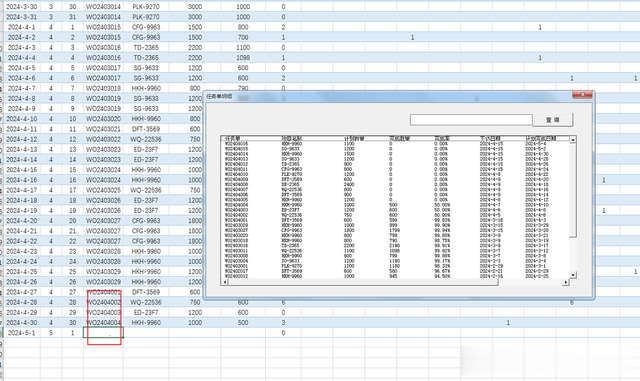The width and height of the screenshot is (640, 381).
Task: Focus the search text box beside 查询
Action: tap(471, 120)
